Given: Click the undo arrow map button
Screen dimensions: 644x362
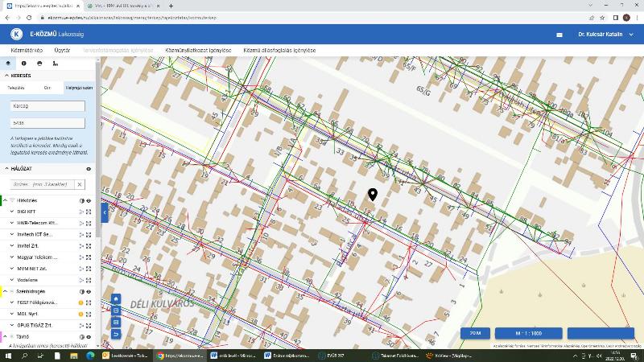Looking at the screenshot, I should click(116, 333).
